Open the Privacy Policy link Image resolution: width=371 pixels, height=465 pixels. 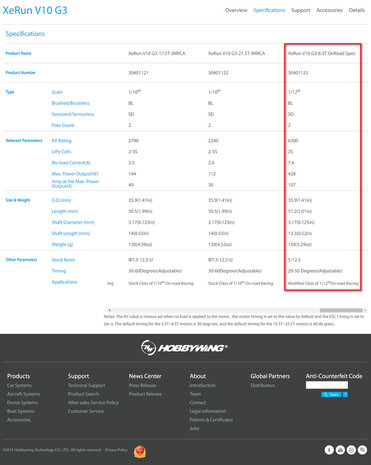[x=116, y=450]
